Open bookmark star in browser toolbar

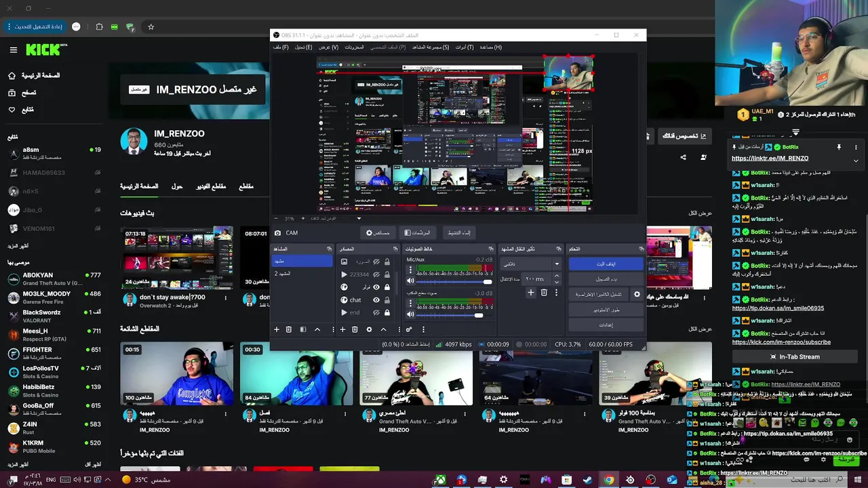[151, 27]
